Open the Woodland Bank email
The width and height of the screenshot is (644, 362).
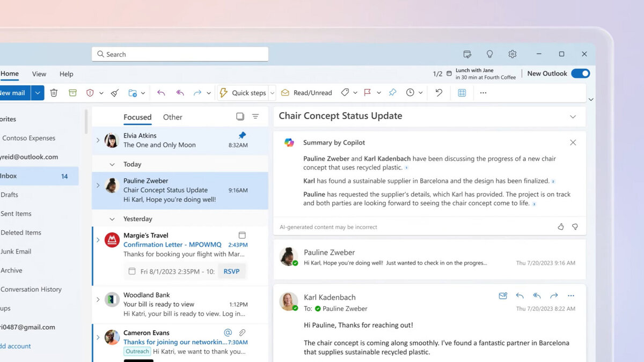click(x=180, y=305)
